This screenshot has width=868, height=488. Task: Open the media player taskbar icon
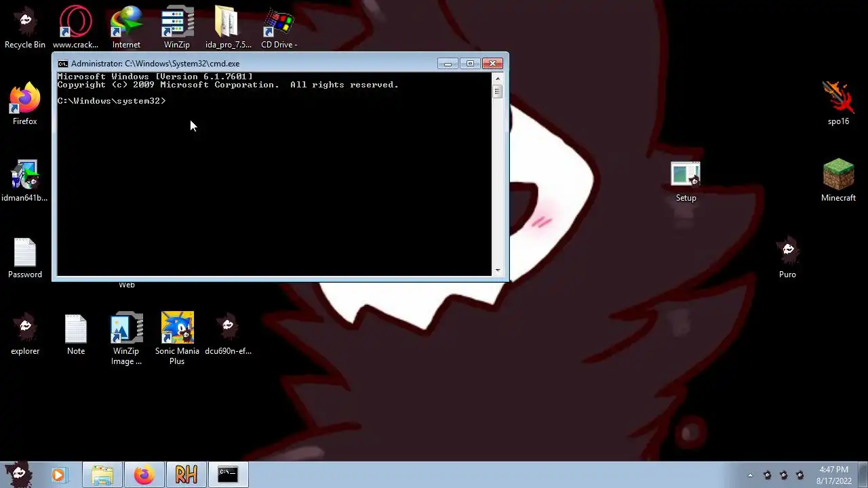pyautogui.click(x=59, y=475)
